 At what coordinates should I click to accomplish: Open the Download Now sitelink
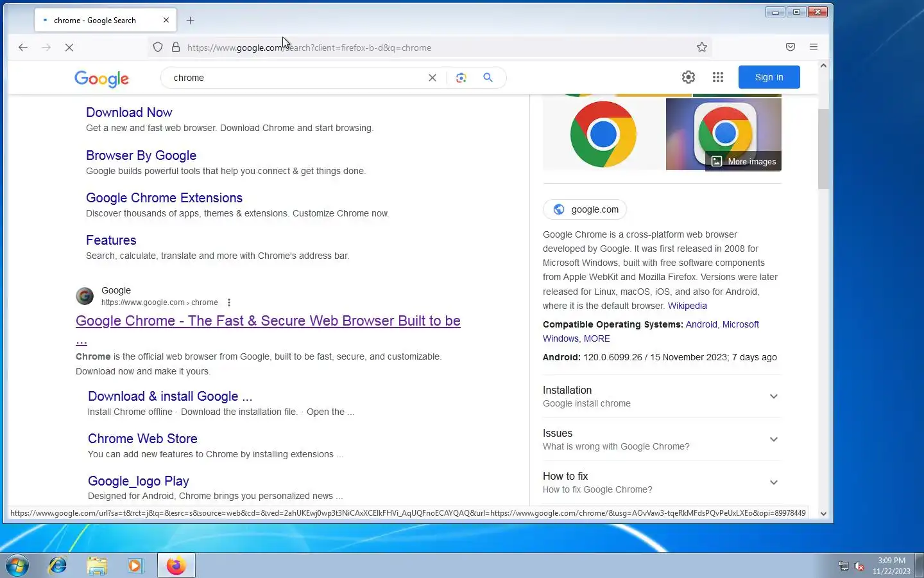[x=129, y=112]
